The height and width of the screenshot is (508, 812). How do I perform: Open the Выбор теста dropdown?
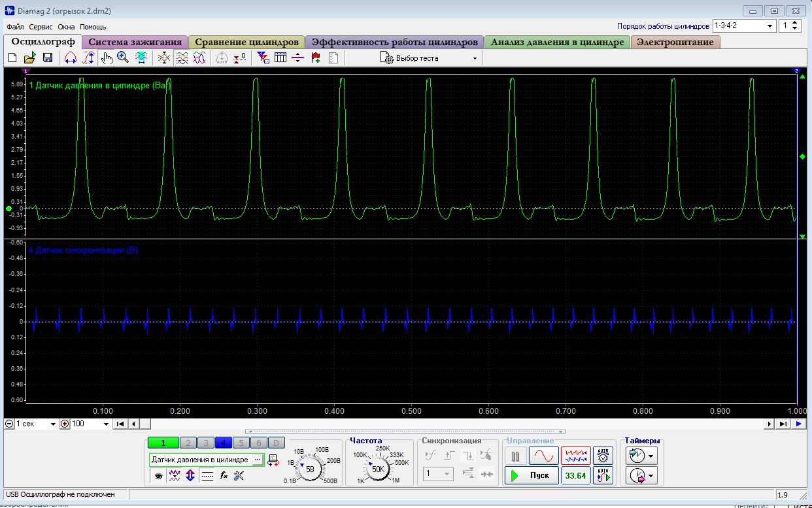[x=429, y=58]
